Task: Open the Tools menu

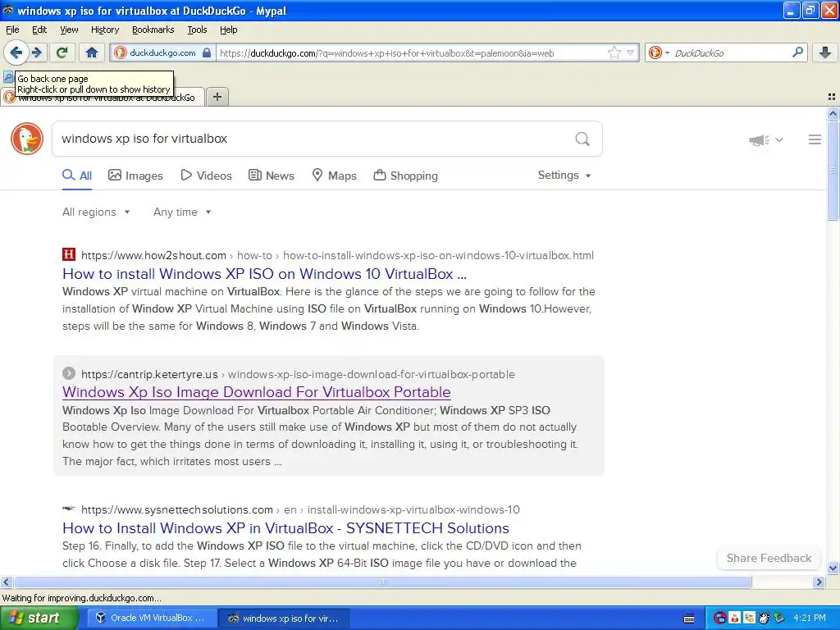Action: [197, 30]
